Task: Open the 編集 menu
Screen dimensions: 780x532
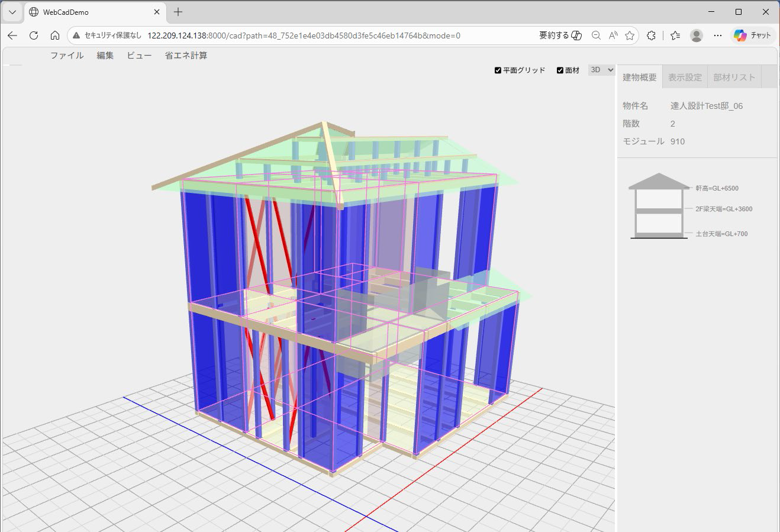Action: point(105,56)
